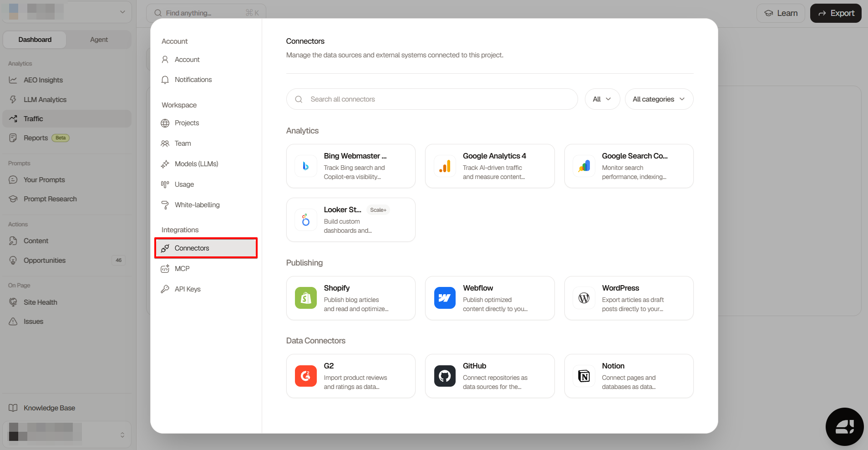The height and width of the screenshot is (450, 868).
Task: Open Opportunities in the sidebar
Action: point(67,261)
